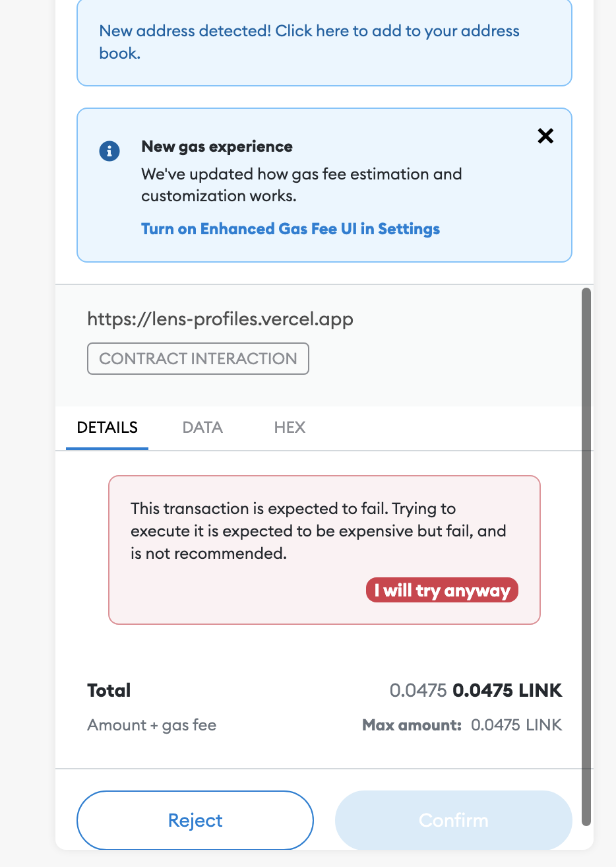Click the blue info icon on gas notice
The image size is (616, 867).
click(x=109, y=150)
